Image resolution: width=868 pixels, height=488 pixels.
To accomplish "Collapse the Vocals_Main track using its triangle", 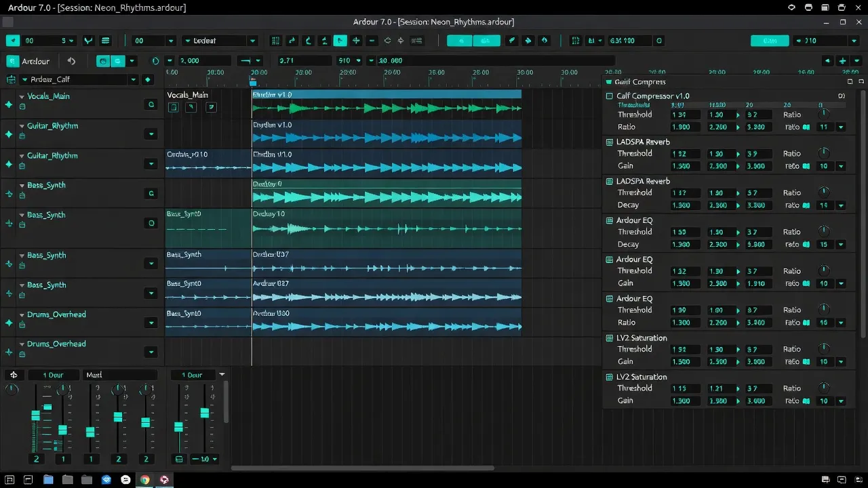I will [22, 96].
